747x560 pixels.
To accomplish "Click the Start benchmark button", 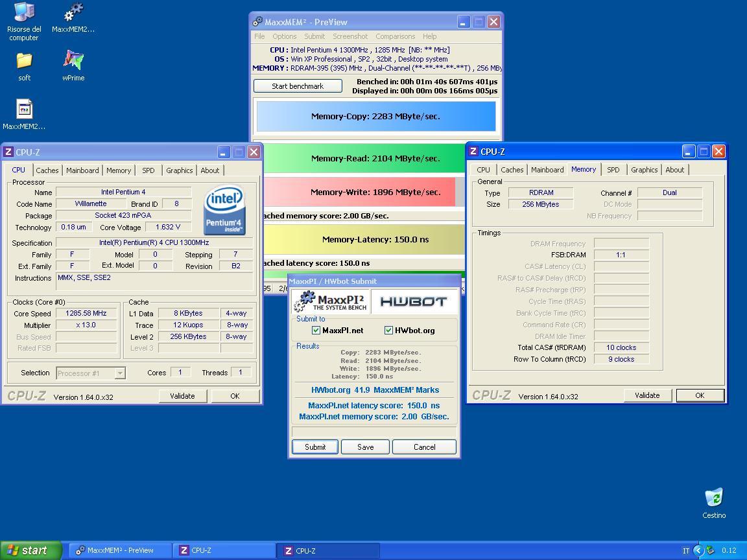I will tap(298, 86).
